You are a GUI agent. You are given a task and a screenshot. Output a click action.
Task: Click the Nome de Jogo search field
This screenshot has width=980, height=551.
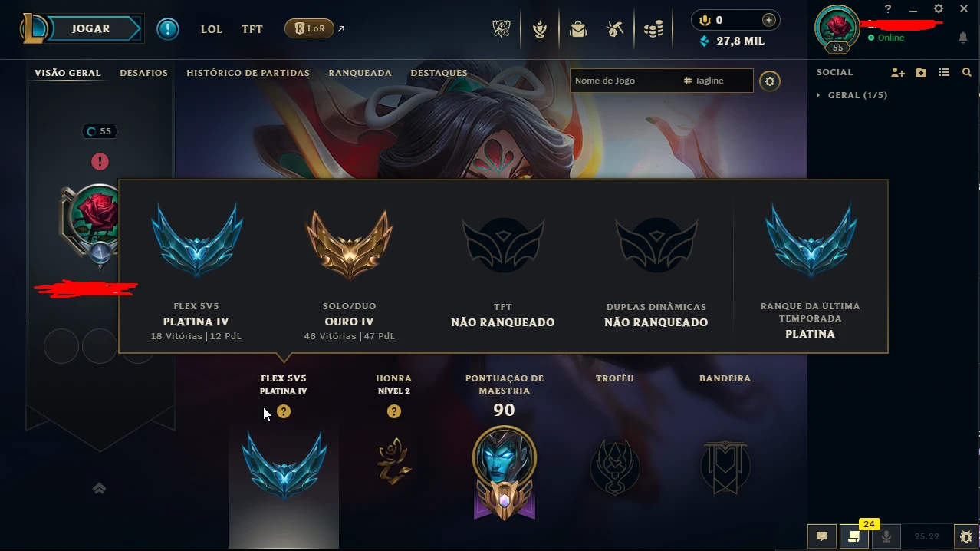click(x=623, y=81)
